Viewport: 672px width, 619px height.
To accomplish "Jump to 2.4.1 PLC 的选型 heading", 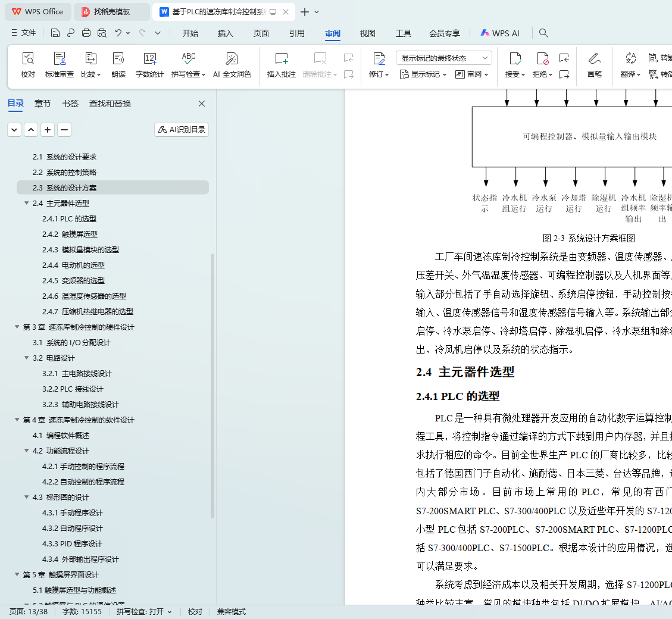I will (70, 218).
